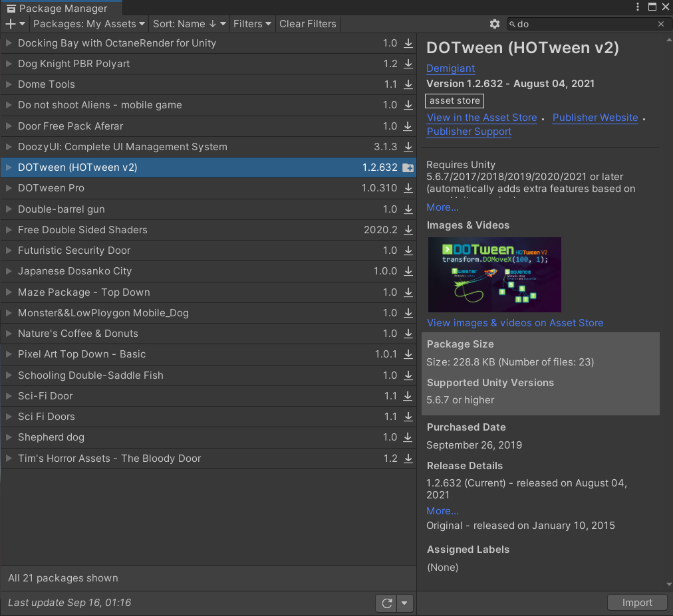Clear the search field with X icon
This screenshot has height=616, width=673.
pos(661,24)
